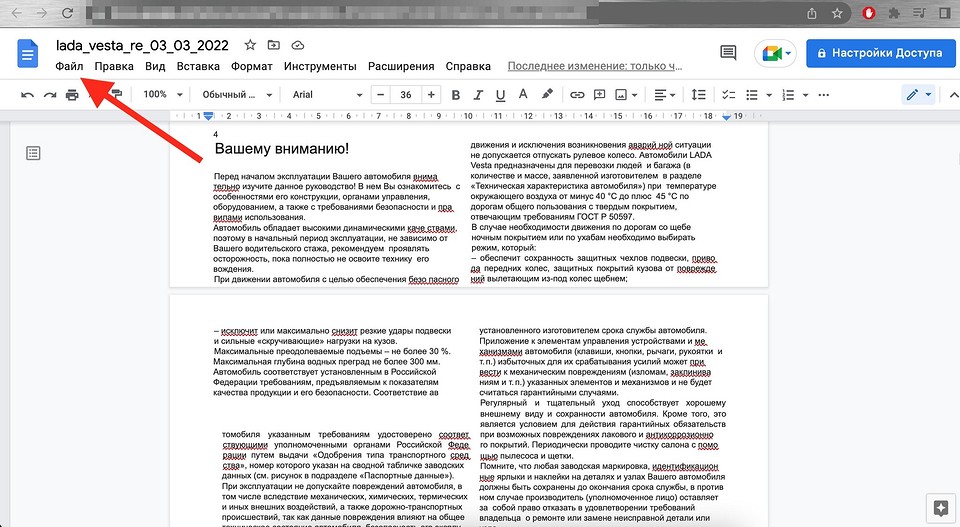960x527 pixels.
Task: Click the highlight color marker icon
Action: 547,95
